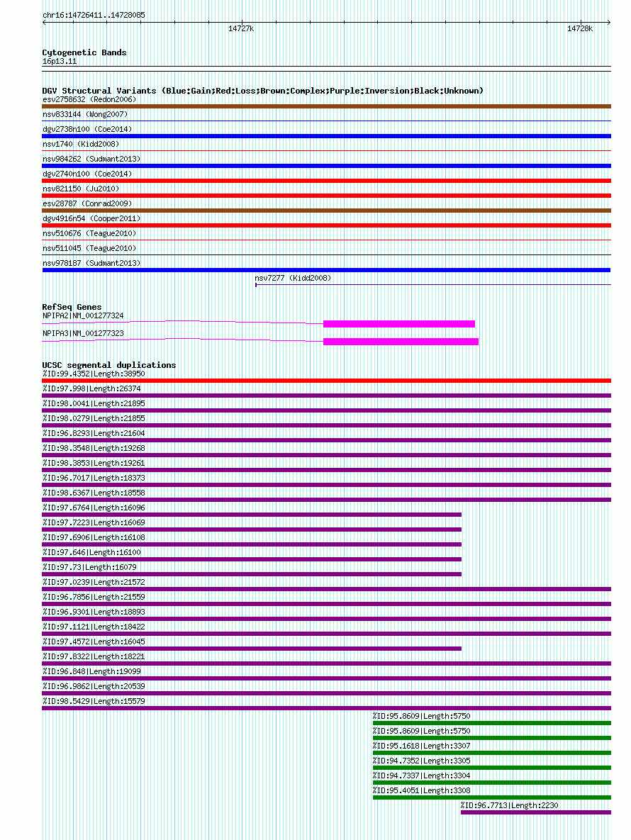Click duplication label %ID:98.3853|Length:19261
The width and height of the screenshot is (631, 840).
[x=94, y=463]
